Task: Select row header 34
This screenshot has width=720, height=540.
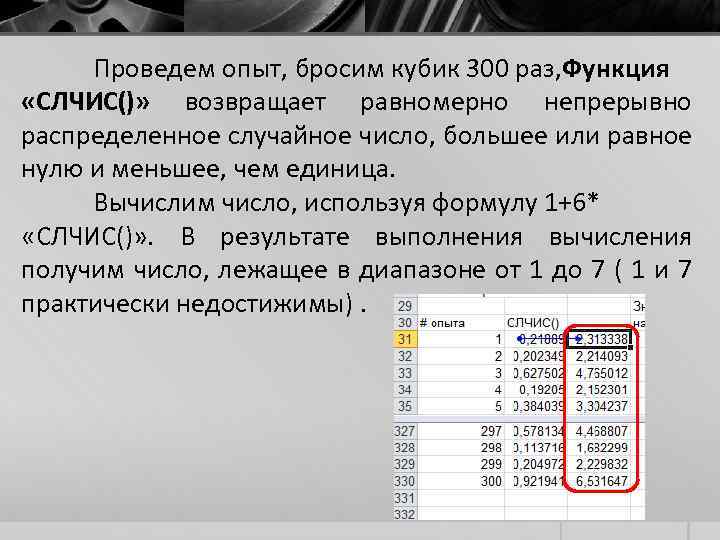Action: pos(405,389)
